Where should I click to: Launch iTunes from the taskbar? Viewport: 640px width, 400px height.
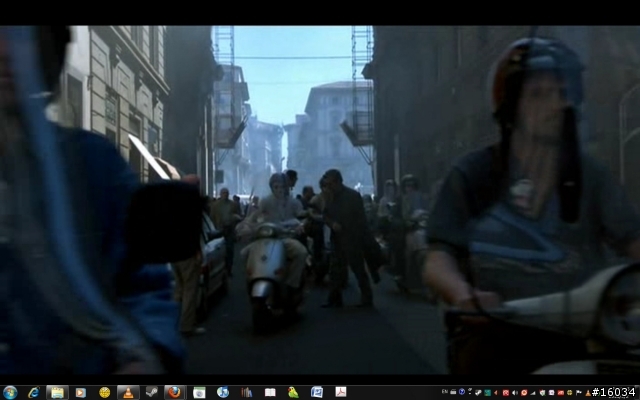(x=223, y=393)
